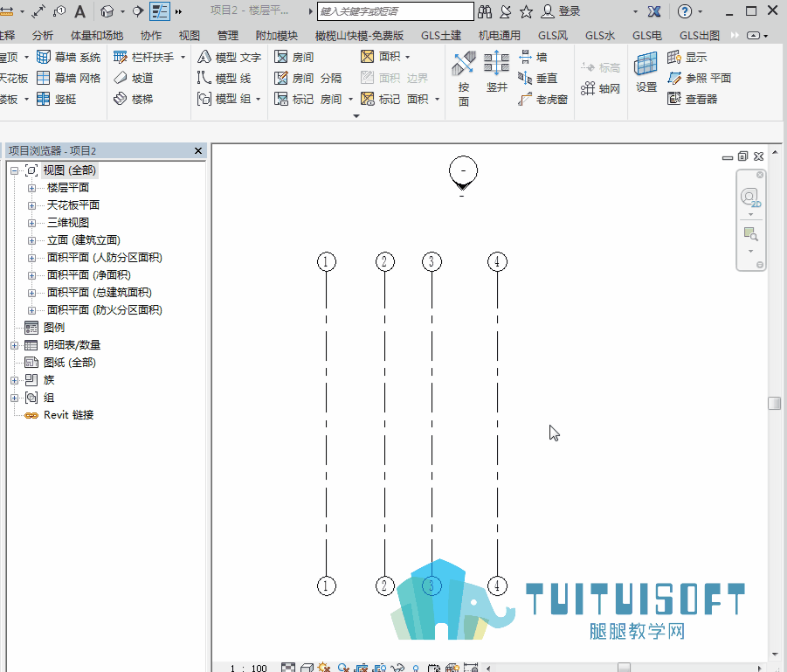Viewport: 787px width, 672px height.
Task: Select the 模型 文字 model text tool
Action: (x=230, y=58)
